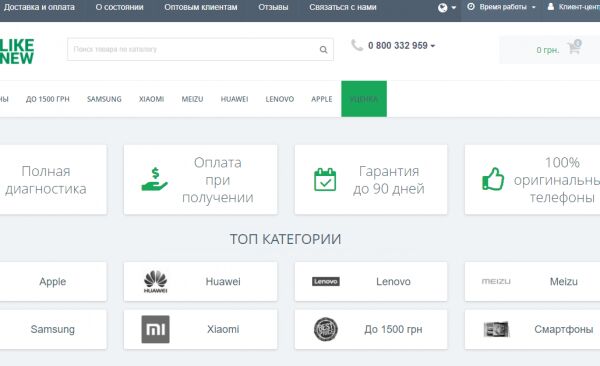Click the Полная диагностика feature card
Screen dimensions: 600x366
53,180
